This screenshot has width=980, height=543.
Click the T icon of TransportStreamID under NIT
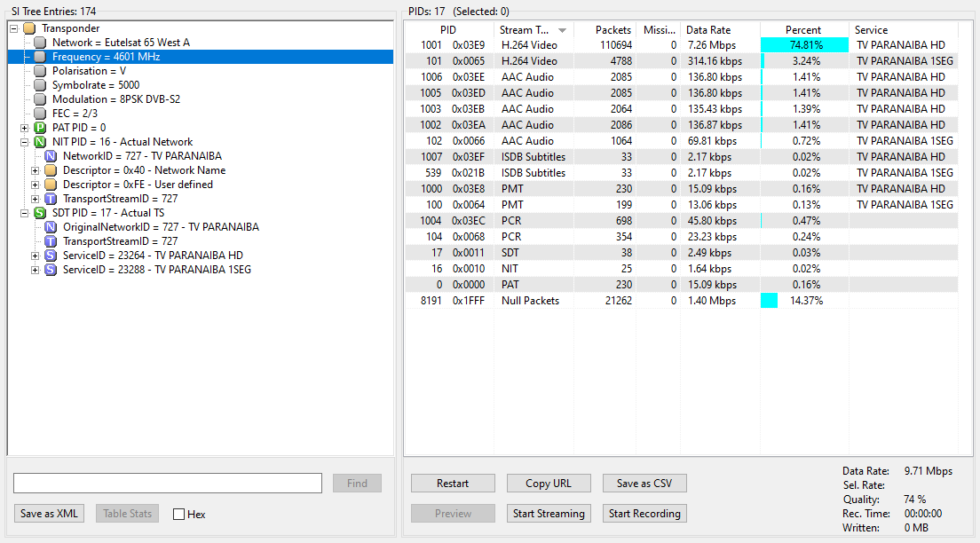51,199
